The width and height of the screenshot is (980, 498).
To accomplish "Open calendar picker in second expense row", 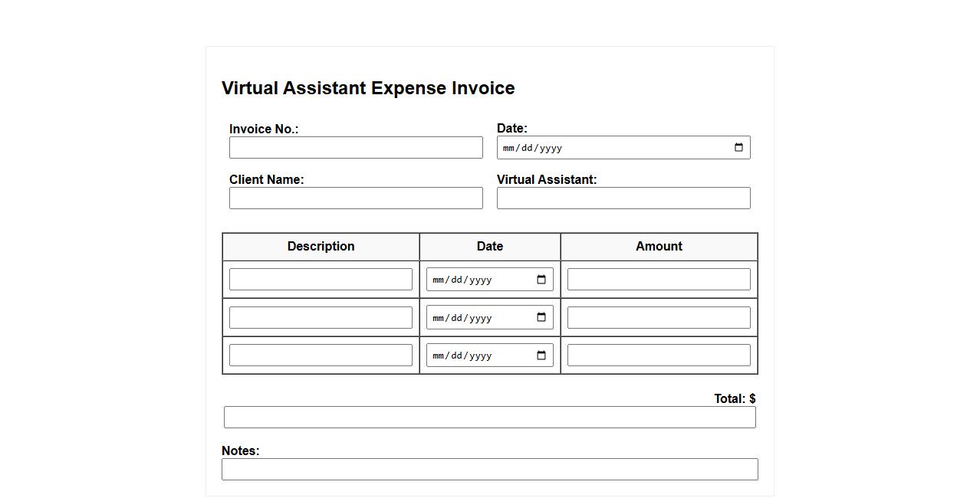I will [x=541, y=318].
